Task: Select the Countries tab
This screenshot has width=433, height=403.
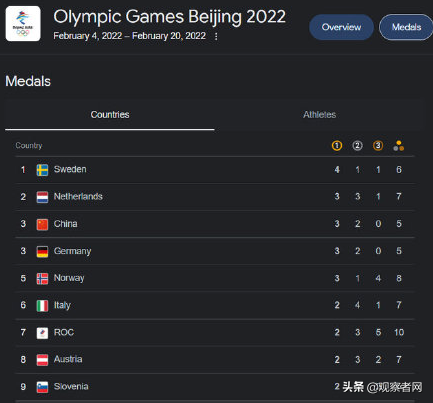Action: tap(110, 115)
